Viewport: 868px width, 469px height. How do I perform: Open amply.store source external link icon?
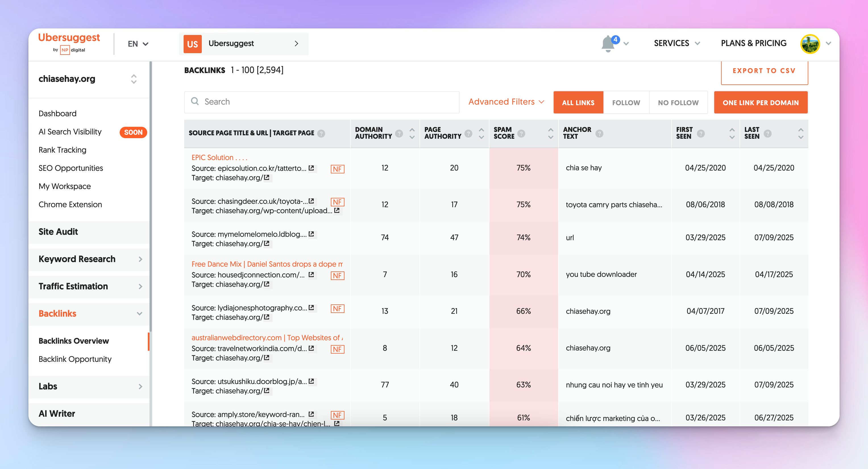coord(311,414)
